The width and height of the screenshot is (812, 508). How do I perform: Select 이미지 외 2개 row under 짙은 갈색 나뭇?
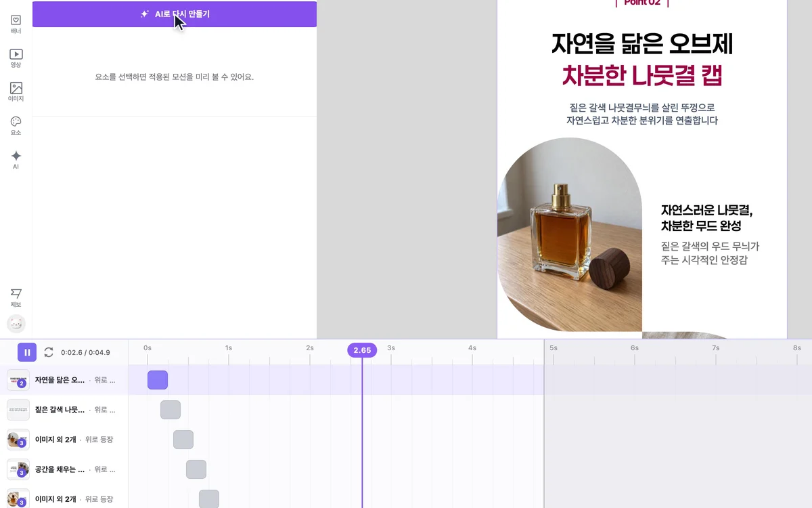coord(64,440)
